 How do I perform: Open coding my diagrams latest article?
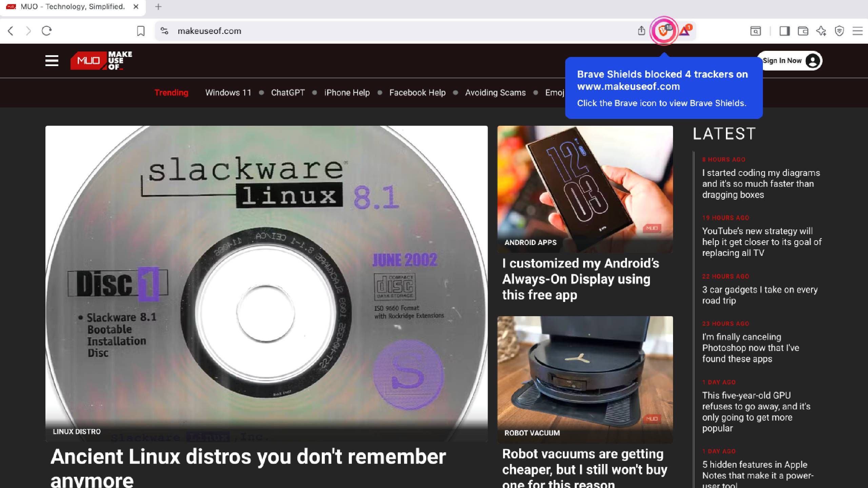[x=761, y=184]
